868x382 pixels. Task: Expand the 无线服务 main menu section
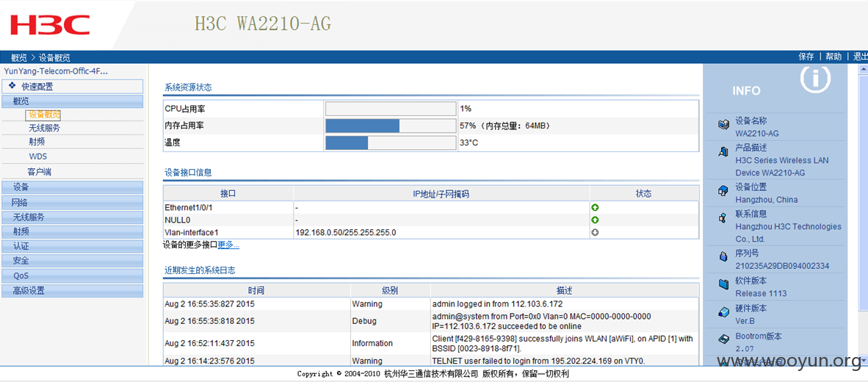click(x=73, y=217)
